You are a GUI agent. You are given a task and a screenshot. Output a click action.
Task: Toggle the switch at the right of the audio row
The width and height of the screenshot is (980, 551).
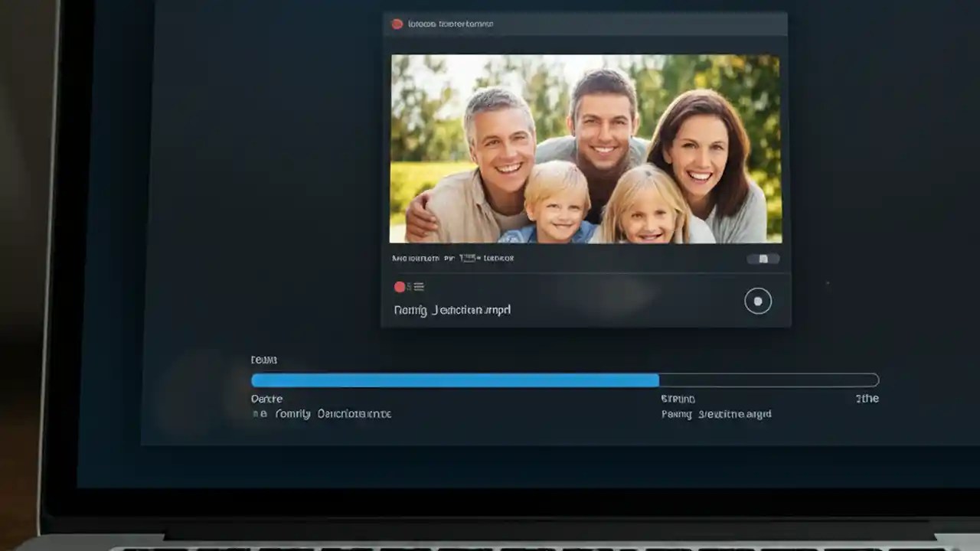pos(761,259)
